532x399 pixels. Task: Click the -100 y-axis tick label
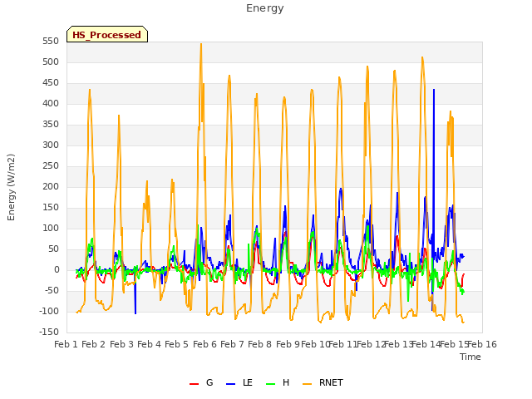coord(49,312)
